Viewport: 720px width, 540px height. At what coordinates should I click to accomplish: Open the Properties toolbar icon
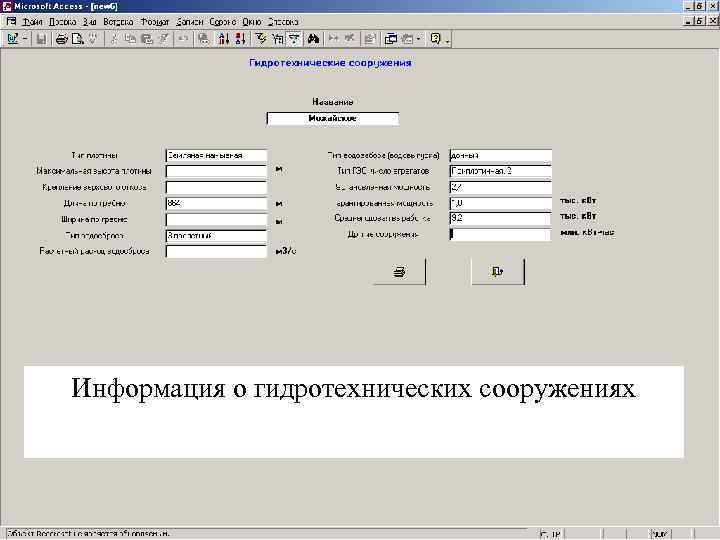(x=370, y=39)
